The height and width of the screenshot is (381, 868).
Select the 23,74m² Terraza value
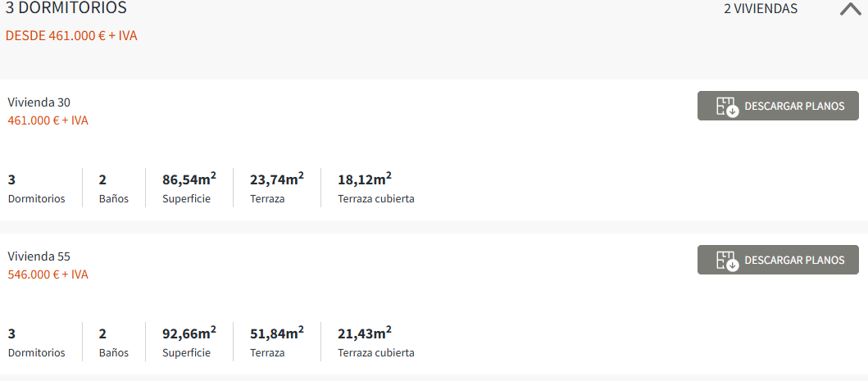(x=276, y=179)
